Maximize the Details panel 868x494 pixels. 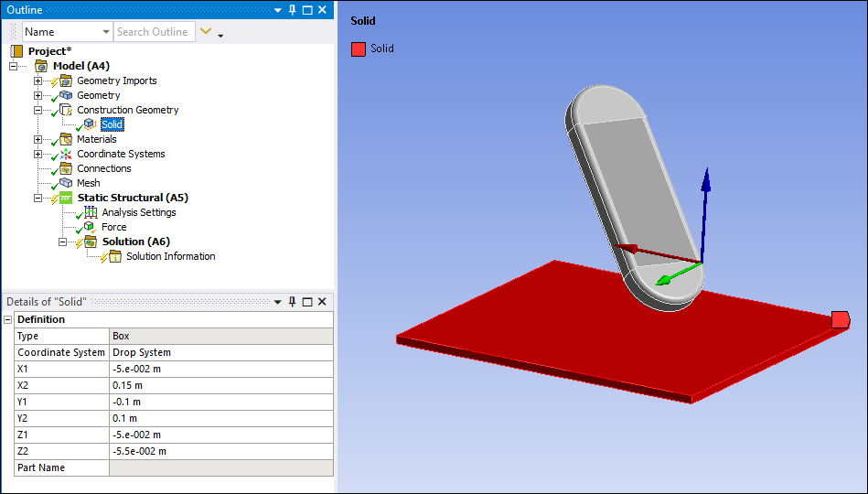click(x=307, y=302)
